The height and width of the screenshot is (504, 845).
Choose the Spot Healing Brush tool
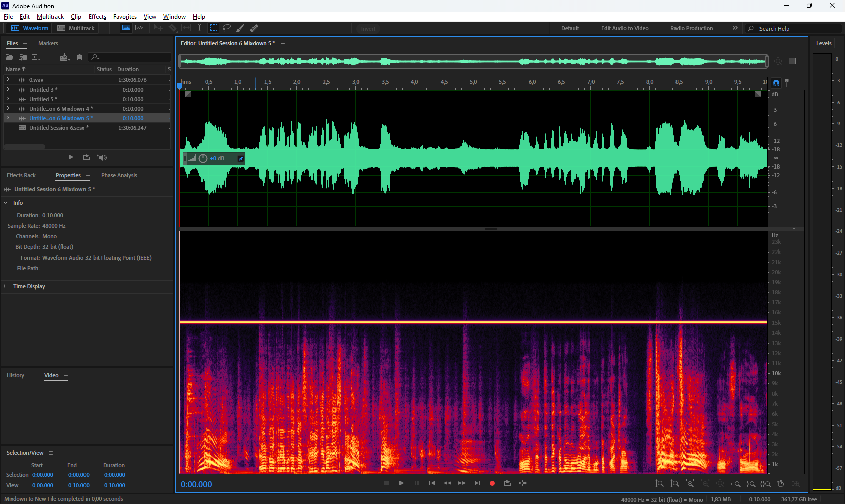[254, 28]
